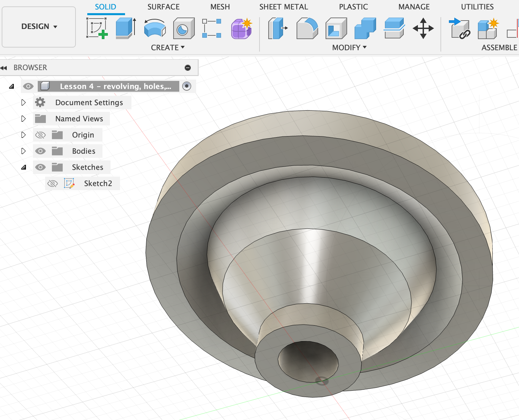The height and width of the screenshot is (420, 519).
Task: Activate the Move/Copy tool
Action: click(x=423, y=28)
